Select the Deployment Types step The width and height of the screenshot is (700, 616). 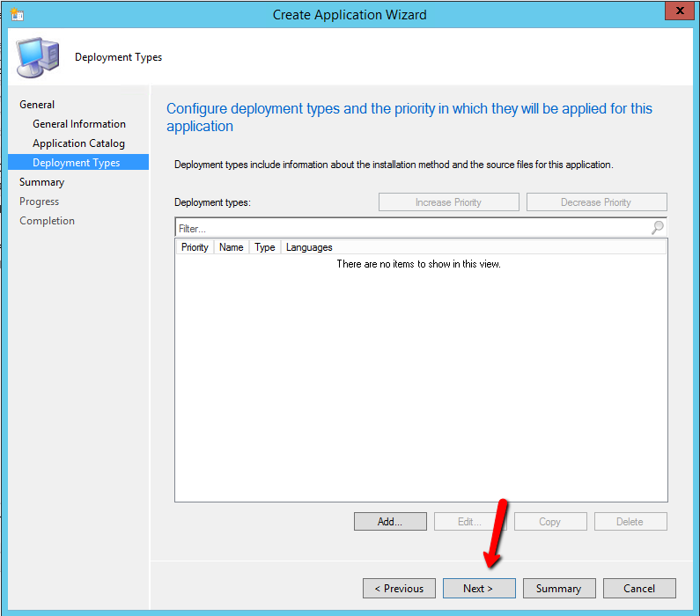click(x=76, y=163)
